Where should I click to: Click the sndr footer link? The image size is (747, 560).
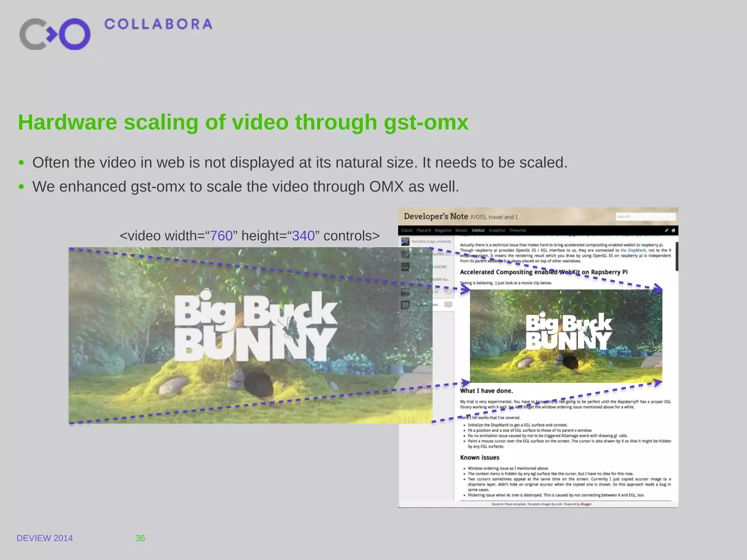tap(559, 504)
